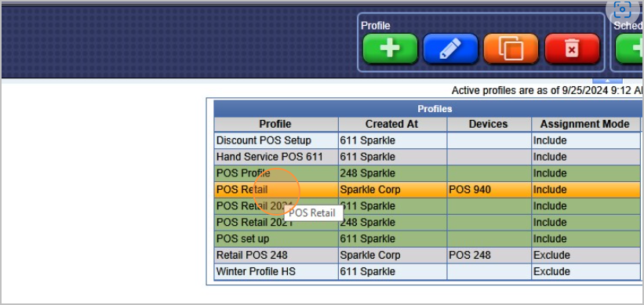644x305 pixels.
Task: Edit the selected profile using the blue pencil button
Action: [x=450, y=49]
